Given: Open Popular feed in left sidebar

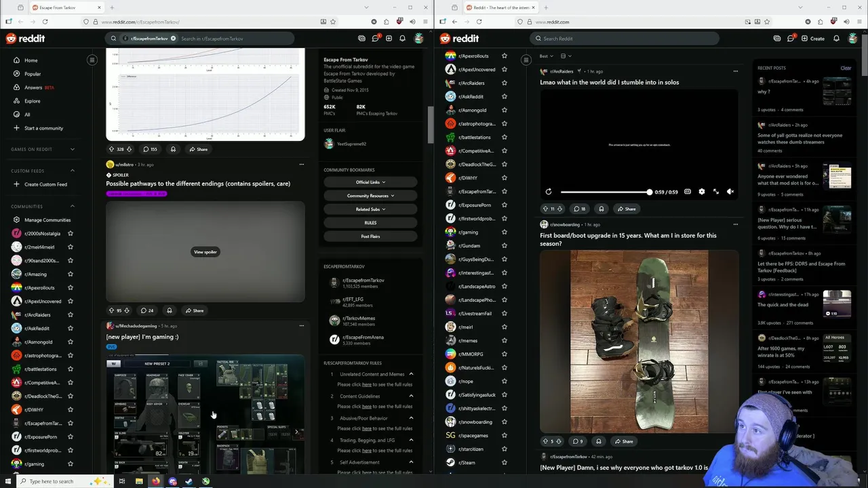Looking at the screenshot, I should tap(32, 74).
